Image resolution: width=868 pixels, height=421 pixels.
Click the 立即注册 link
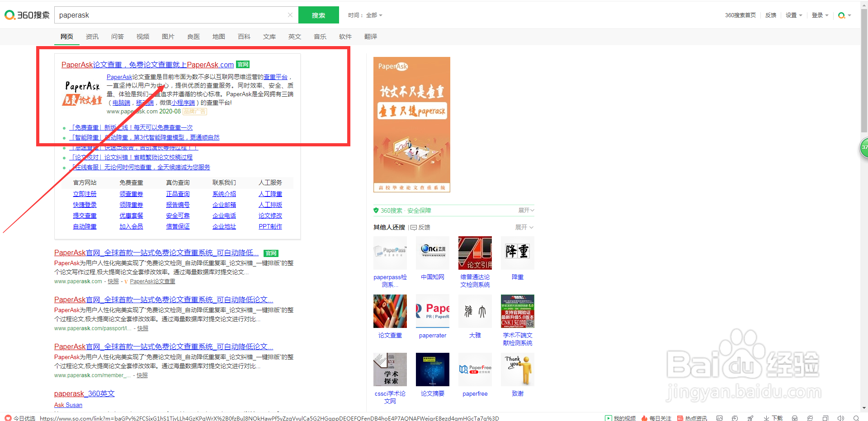(x=85, y=194)
